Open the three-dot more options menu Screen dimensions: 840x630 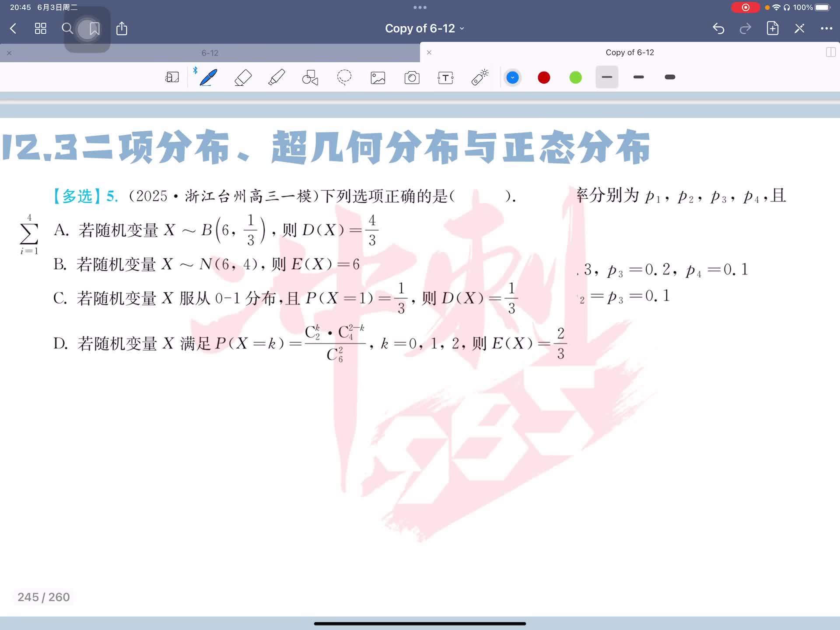(826, 28)
